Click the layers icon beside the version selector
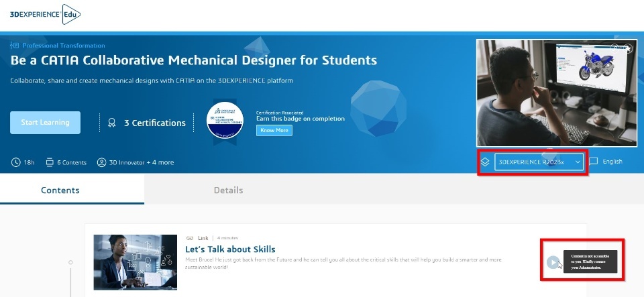This screenshot has width=644, height=297. (x=486, y=162)
